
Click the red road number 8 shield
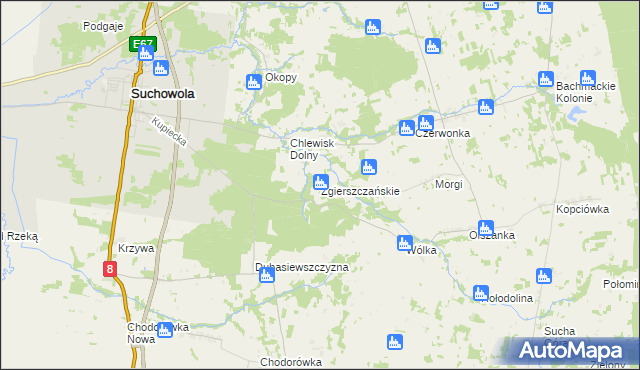(x=109, y=269)
